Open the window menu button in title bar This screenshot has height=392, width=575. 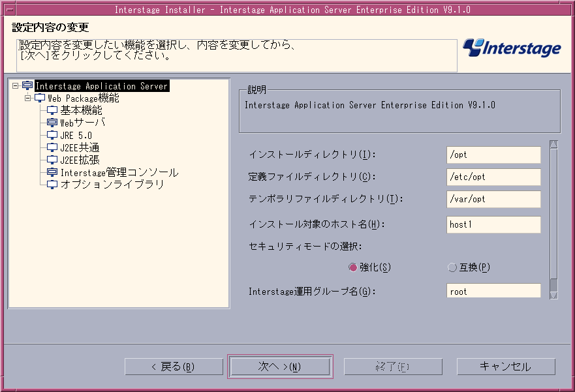(x=10, y=10)
